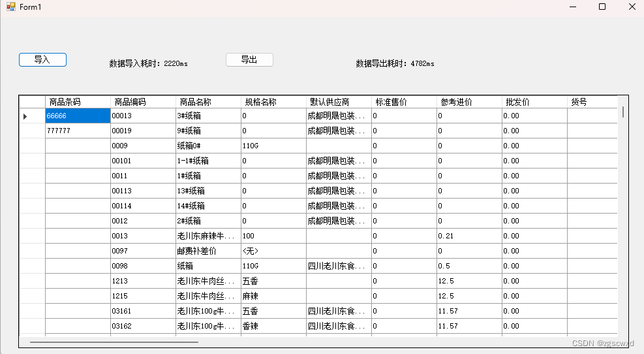
Task: Select product code cell 1213
Action: point(143,281)
